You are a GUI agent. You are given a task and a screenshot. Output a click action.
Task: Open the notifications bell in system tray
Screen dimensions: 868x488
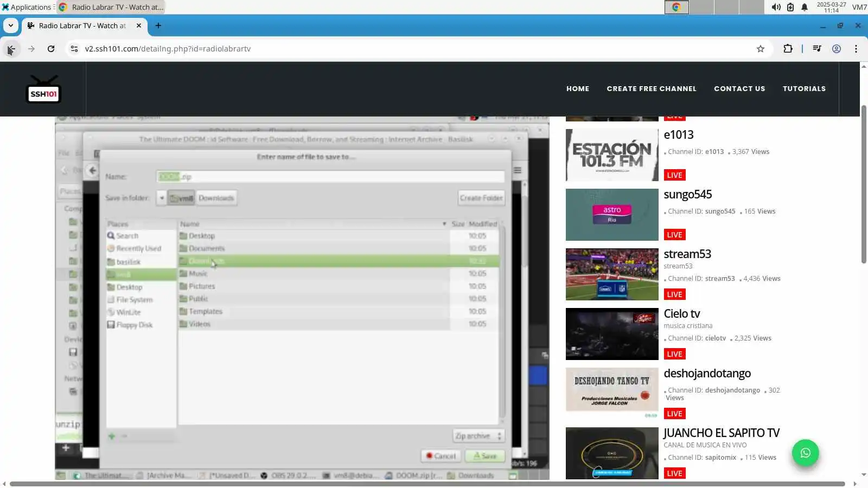coord(805,7)
